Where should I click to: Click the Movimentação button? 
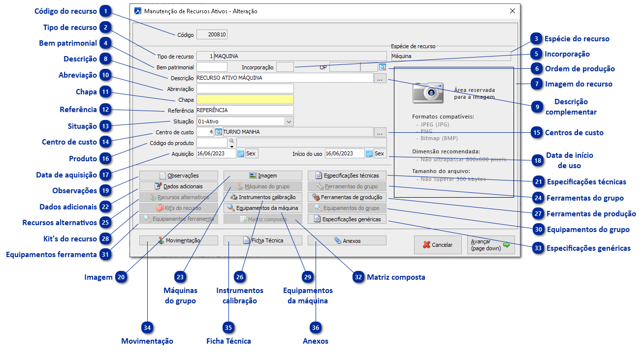coord(179,240)
